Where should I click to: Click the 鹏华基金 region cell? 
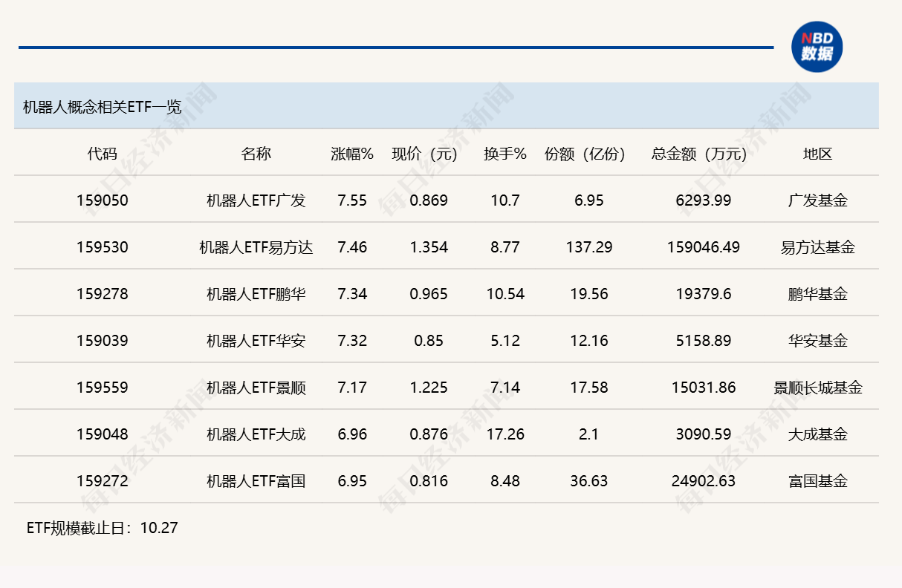coord(817,294)
